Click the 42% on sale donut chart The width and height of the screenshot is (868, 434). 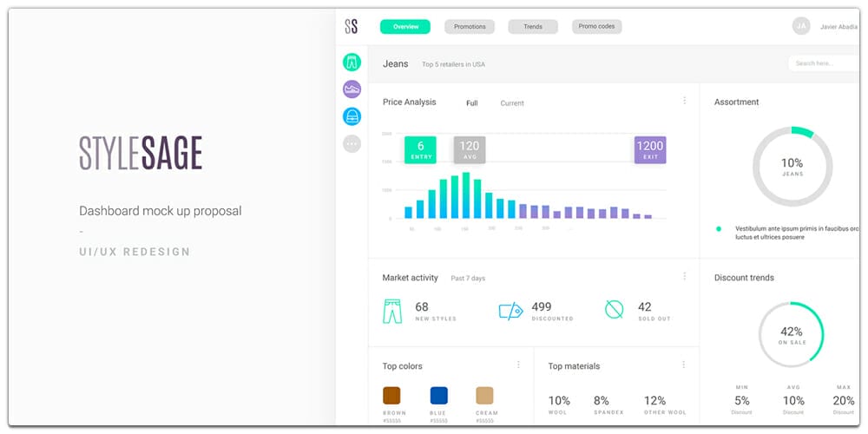[791, 334]
